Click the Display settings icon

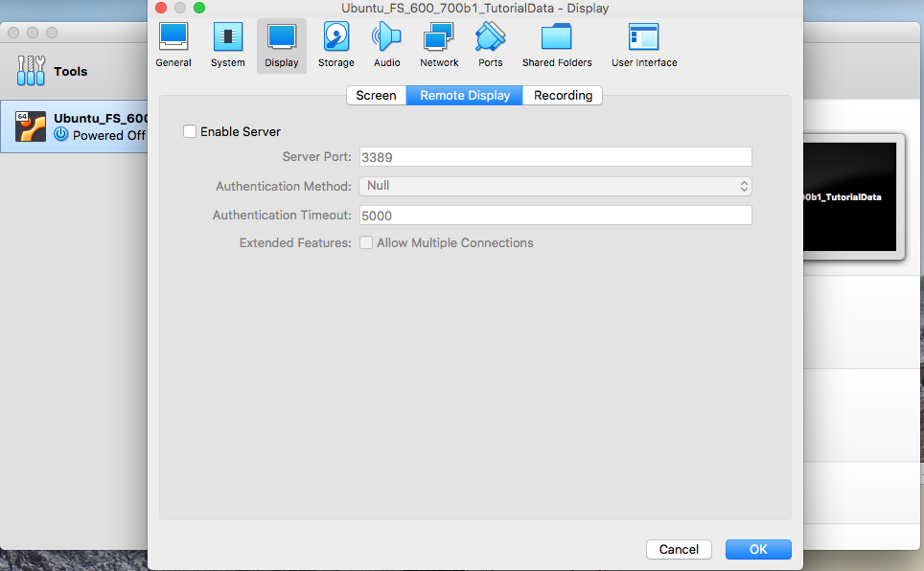[282, 45]
